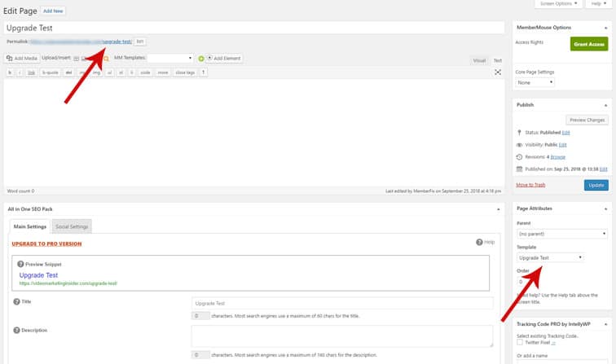Click the Add Media button

[x=22, y=59]
